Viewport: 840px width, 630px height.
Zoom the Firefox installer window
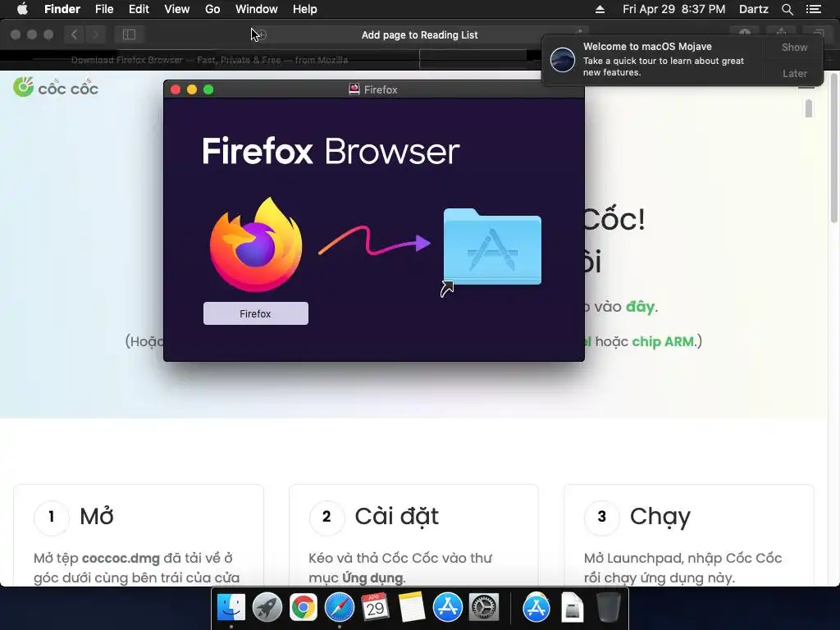(208, 89)
